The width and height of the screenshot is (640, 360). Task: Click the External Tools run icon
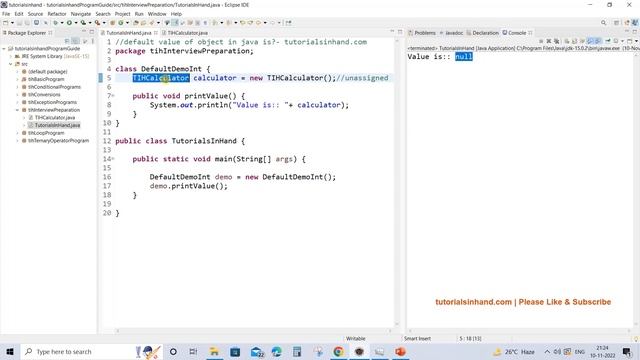click(97, 23)
